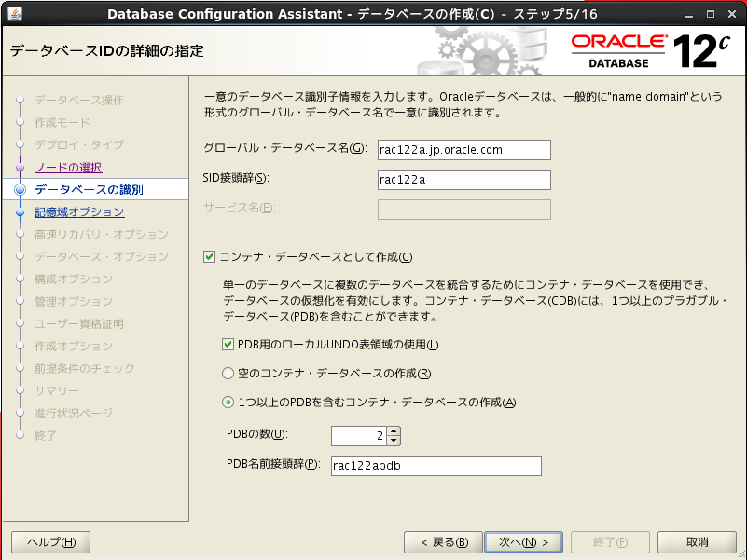Image resolution: width=747 pixels, height=560 pixels.
Task: Open the 記憶域オプション step link
Action: (x=79, y=212)
